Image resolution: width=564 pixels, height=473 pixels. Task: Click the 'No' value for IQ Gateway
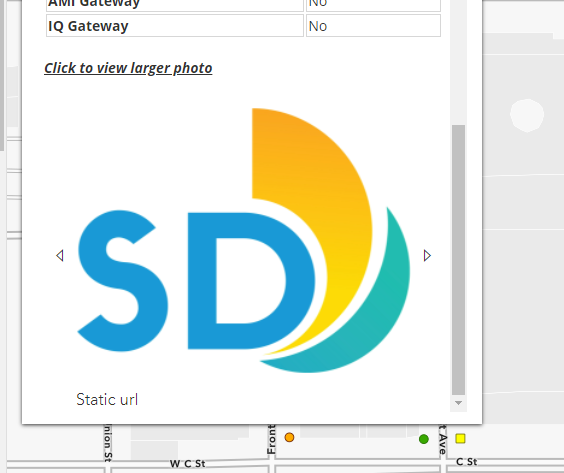pyautogui.click(x=318, y=26)
